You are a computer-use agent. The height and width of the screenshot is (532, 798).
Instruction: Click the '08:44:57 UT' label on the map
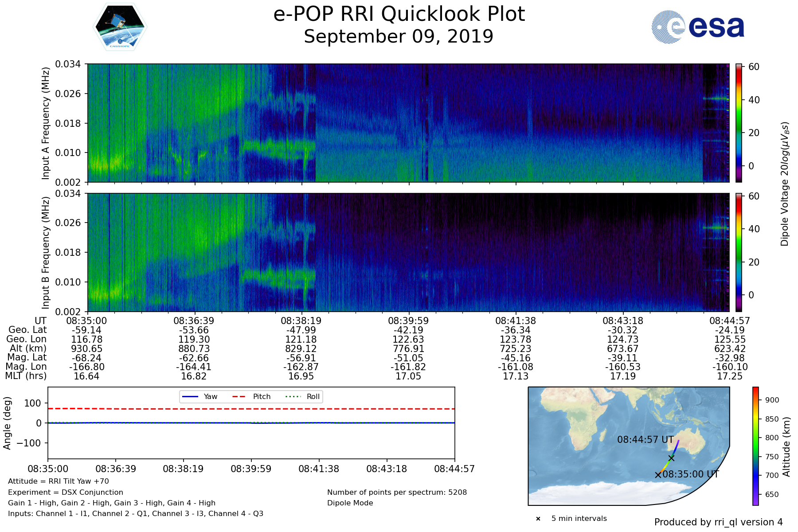645,440
